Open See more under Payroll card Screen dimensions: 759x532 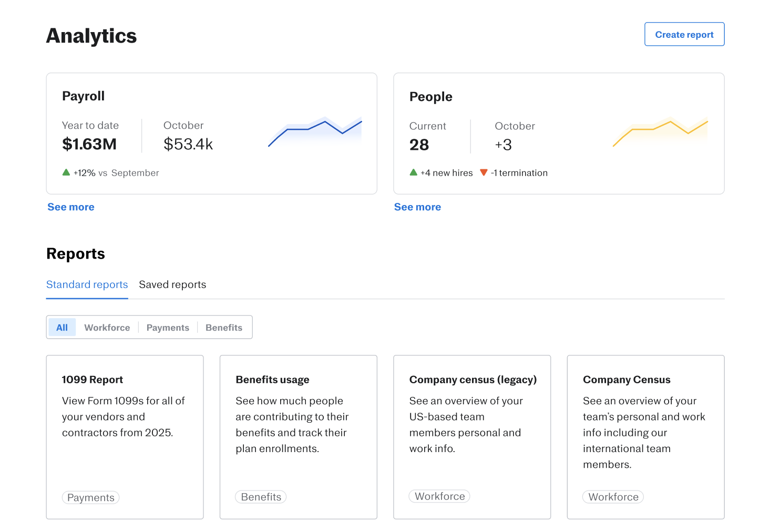click(71, 207)
